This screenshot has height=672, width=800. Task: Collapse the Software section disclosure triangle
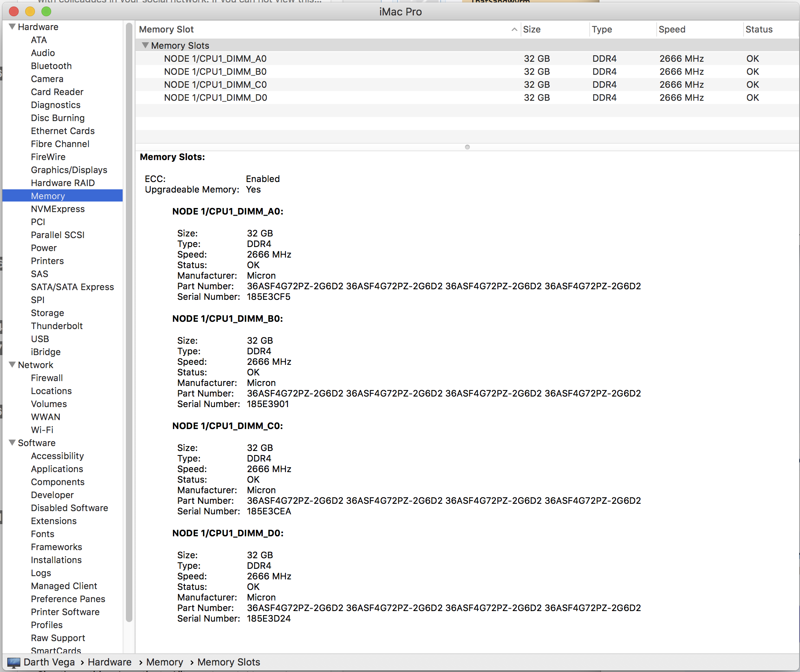pyautogui.click(x=12, y=443)
